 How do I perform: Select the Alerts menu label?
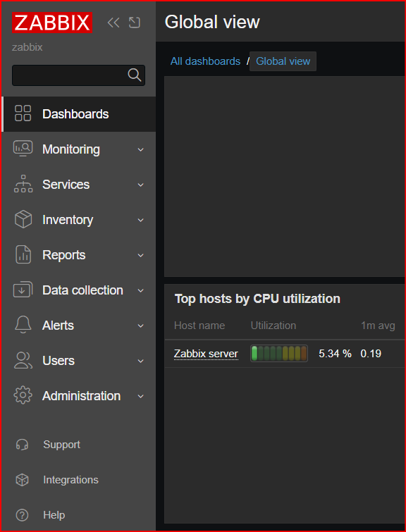58,326
